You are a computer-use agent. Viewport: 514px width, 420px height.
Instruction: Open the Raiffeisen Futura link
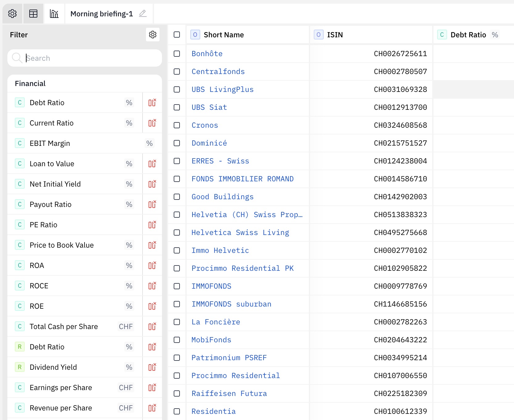coord(229,393)
